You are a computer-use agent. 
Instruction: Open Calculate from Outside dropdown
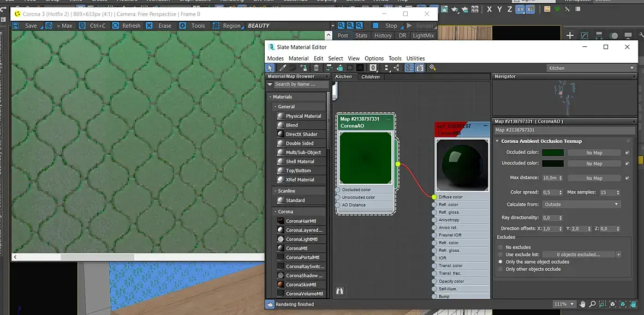coord(581,204)
